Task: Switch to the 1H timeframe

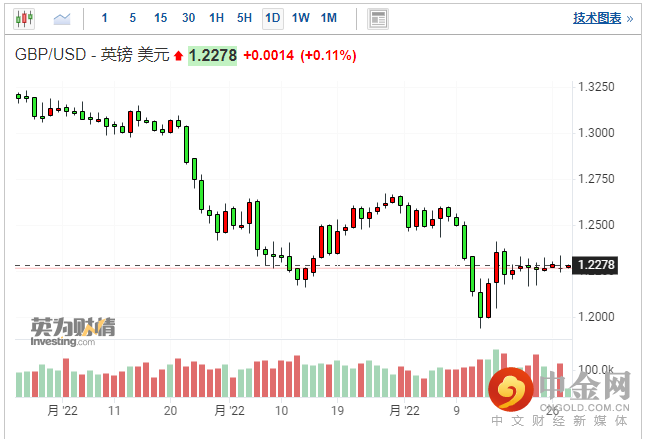Action: (216, 18)
